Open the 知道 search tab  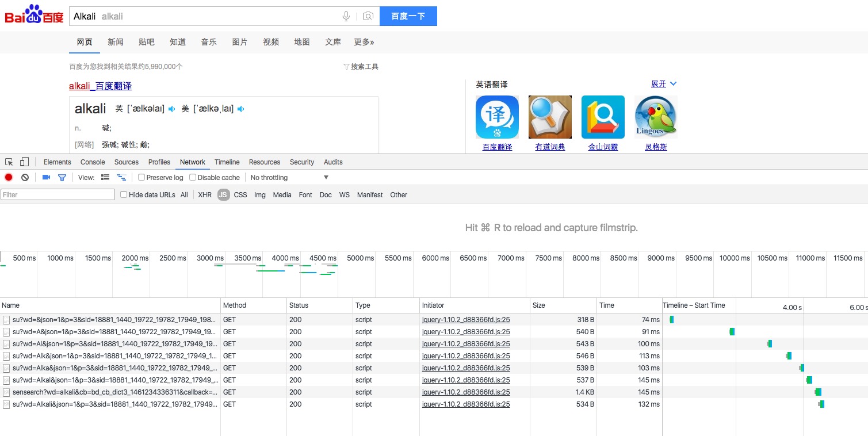pos(178,42)
